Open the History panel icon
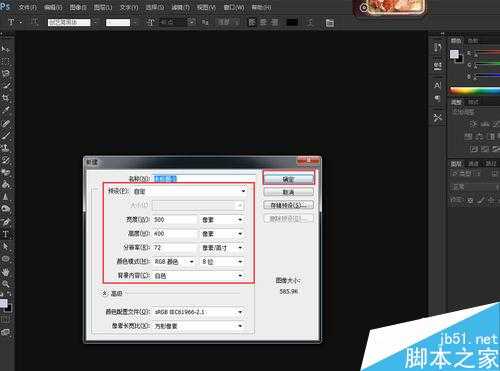Viewport: 500px width, 371px height. (437, 48)
